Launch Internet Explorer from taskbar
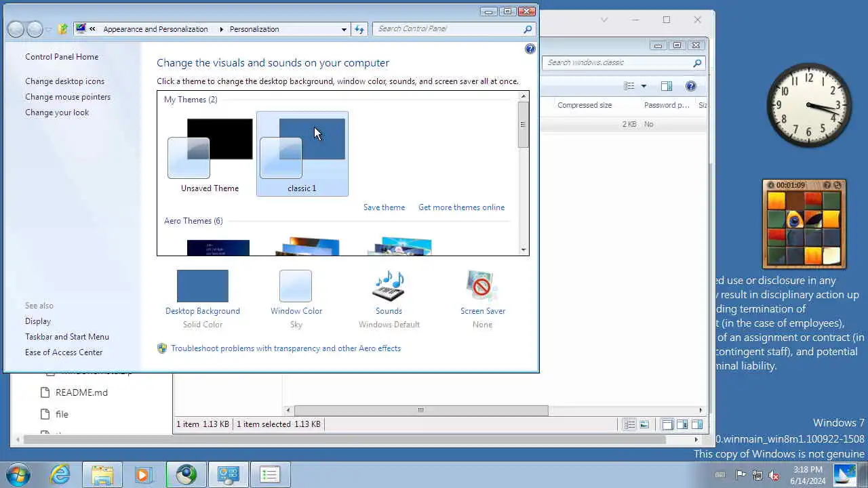868x488 pixels. tap(60, 474)
